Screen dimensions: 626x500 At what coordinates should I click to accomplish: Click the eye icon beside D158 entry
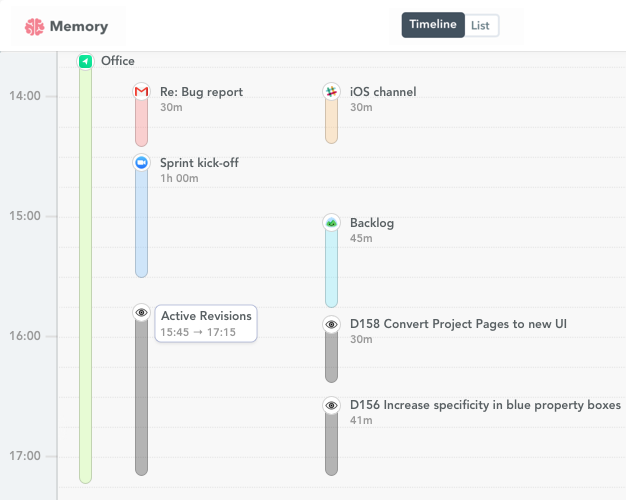(331, 324)
